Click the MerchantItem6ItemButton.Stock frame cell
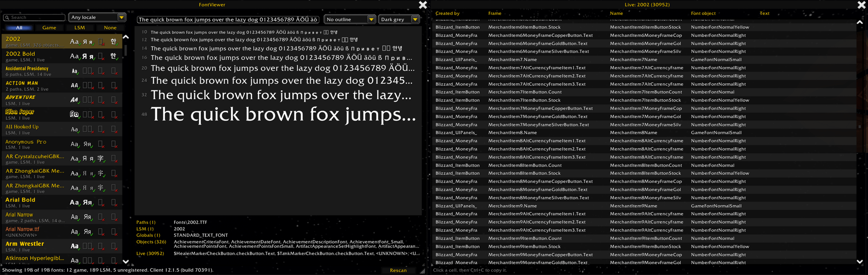868x275 pixels. tap(524, 27)
